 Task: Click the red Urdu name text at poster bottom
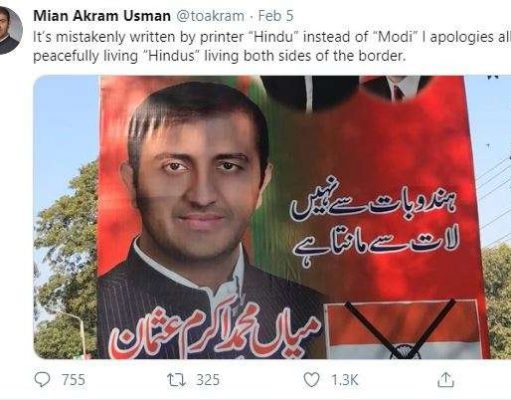click(215, 335)
